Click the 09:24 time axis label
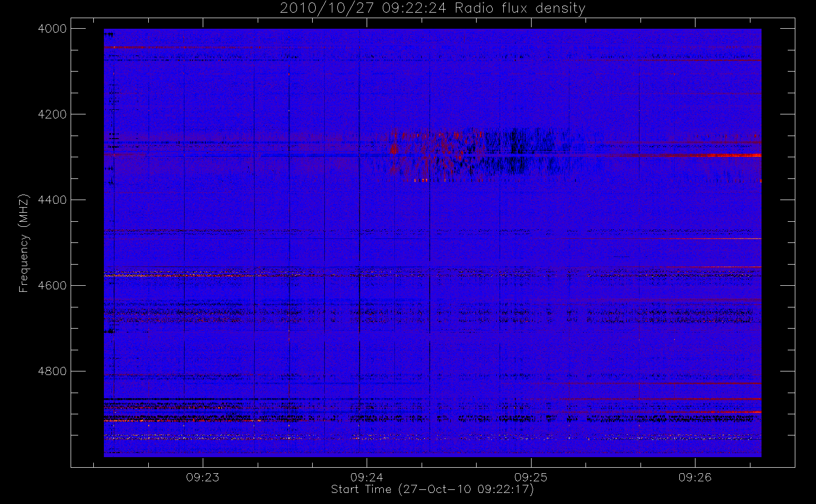 pyautogui.click(x=367, y=477)
